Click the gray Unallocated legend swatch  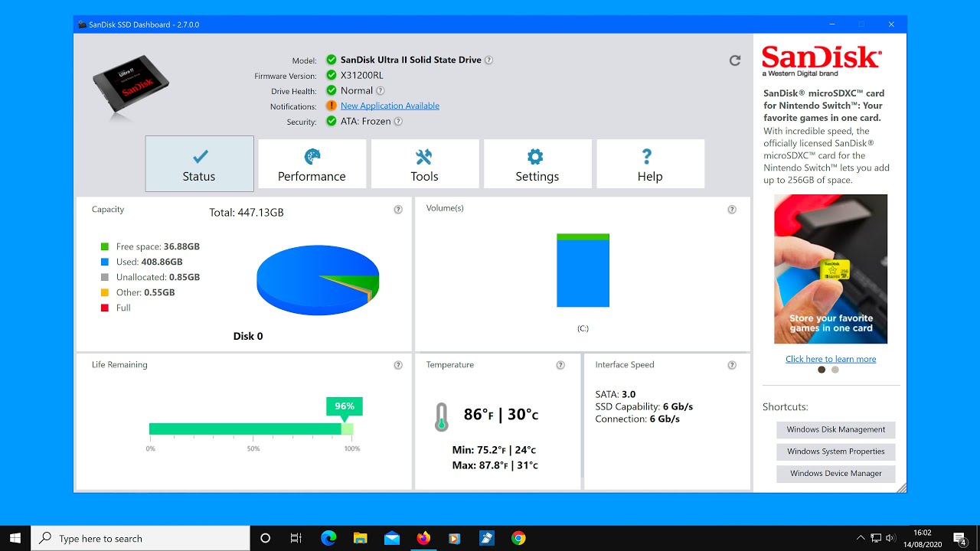105,278
